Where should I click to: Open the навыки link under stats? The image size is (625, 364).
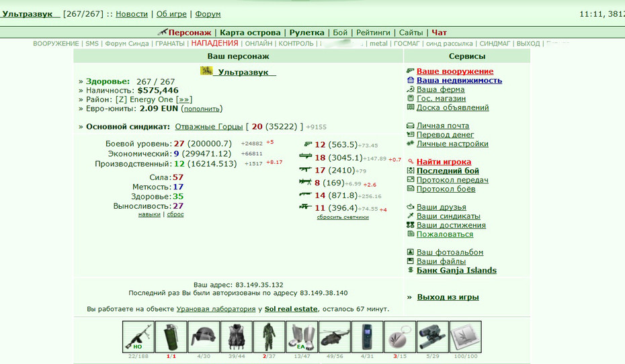point(149,214)
